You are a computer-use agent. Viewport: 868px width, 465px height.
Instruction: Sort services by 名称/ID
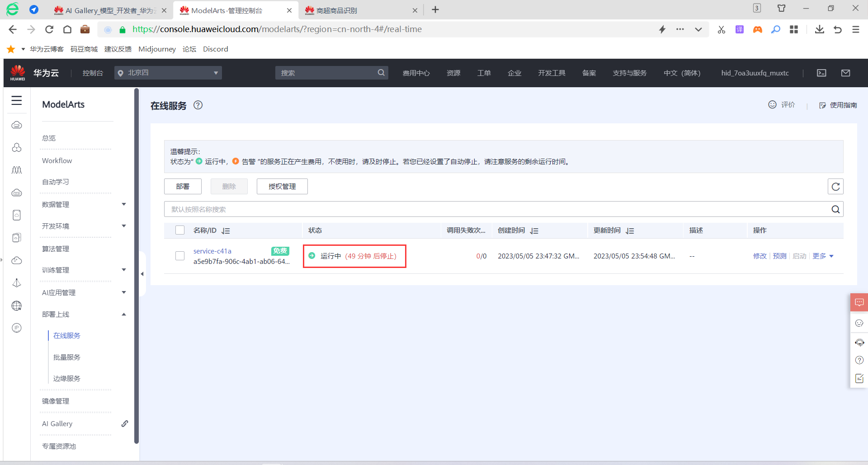(226, 231)
